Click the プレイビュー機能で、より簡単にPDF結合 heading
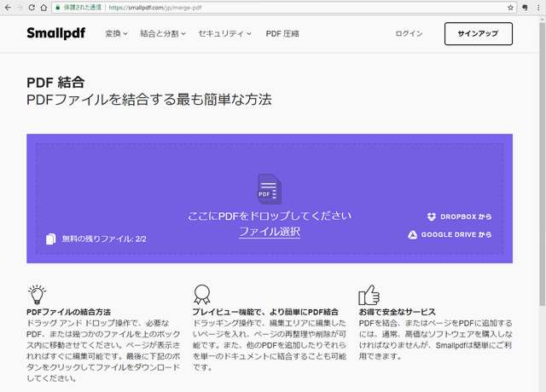The height and width of the screenshot is (392, 546). [x=265, y=312]
